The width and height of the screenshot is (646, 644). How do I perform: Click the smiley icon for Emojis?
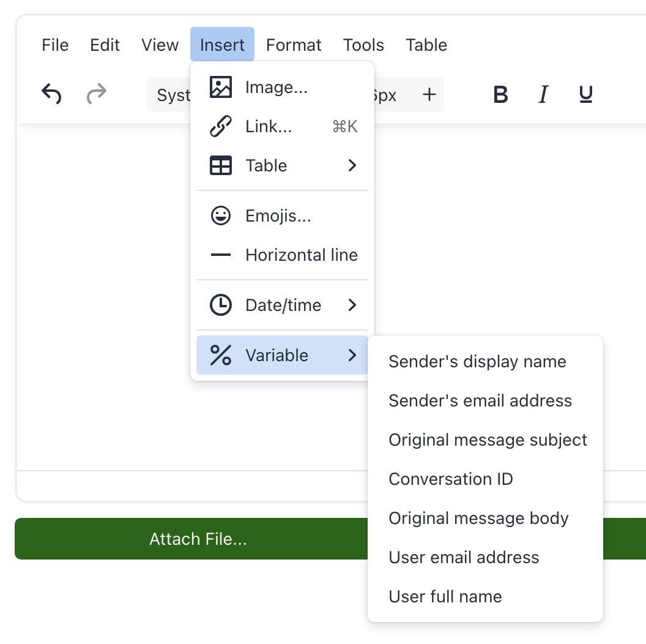[221, 215]
